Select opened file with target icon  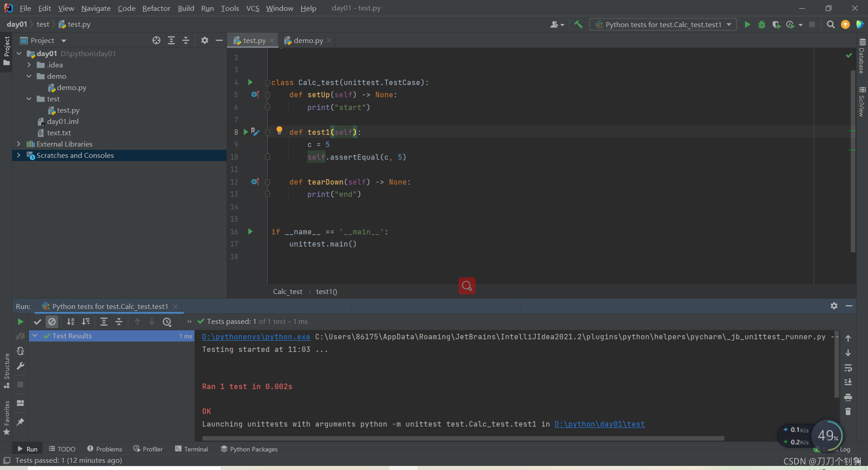click(x=156, y=40)
